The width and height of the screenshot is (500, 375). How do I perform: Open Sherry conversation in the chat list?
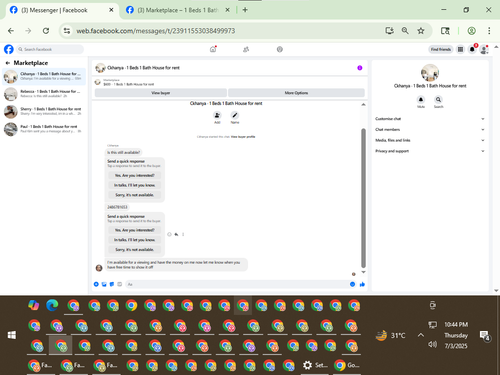(x=44, y=112)
